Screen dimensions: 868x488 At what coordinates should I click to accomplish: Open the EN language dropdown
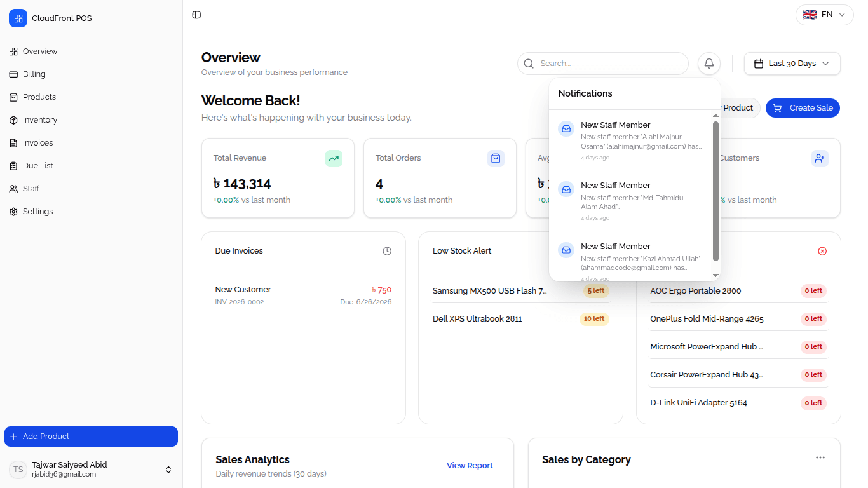pyautogui.click(x=824, y=15)
